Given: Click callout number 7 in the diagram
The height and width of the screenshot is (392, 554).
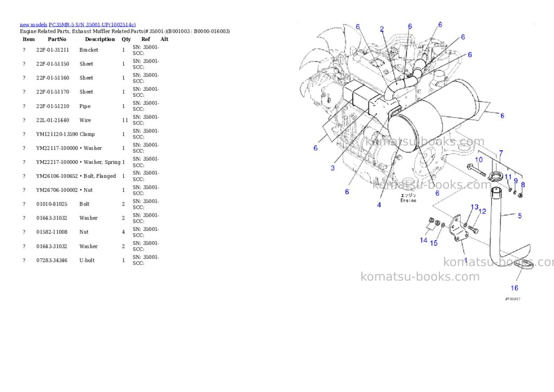Looking at the screenshot, I should point(501,153).
